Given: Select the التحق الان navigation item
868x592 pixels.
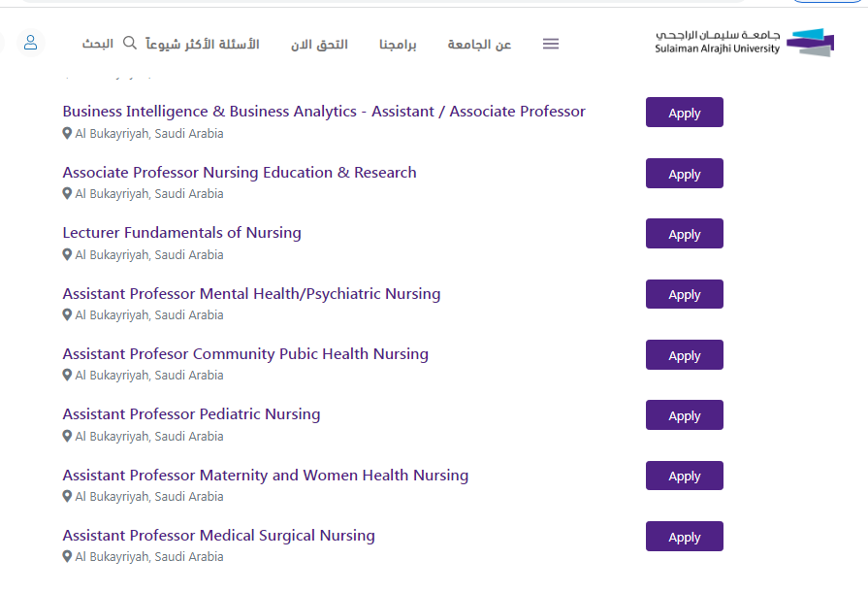Looking at the screenshot, I should [319, 45].
